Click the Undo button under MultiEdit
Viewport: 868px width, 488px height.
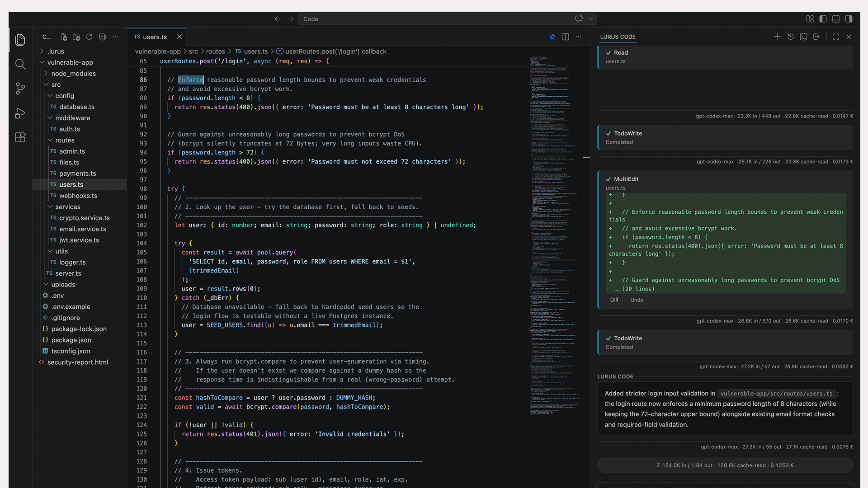[637, 300]
